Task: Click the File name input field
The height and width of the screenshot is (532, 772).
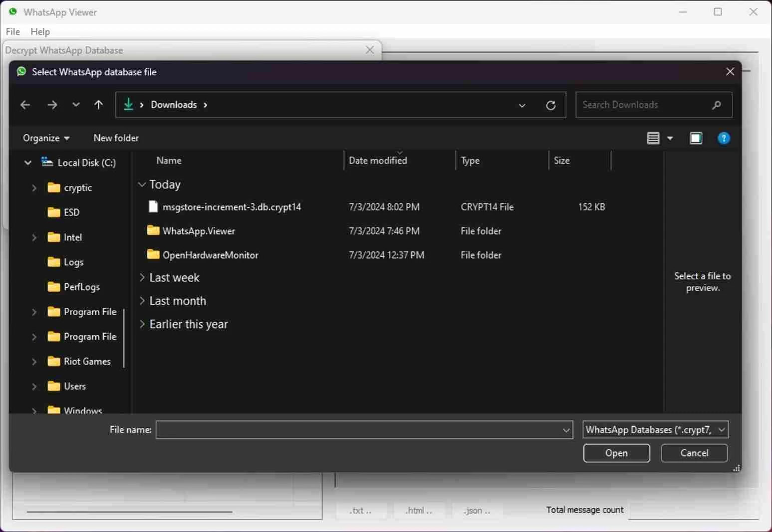Action: point(358,429)
